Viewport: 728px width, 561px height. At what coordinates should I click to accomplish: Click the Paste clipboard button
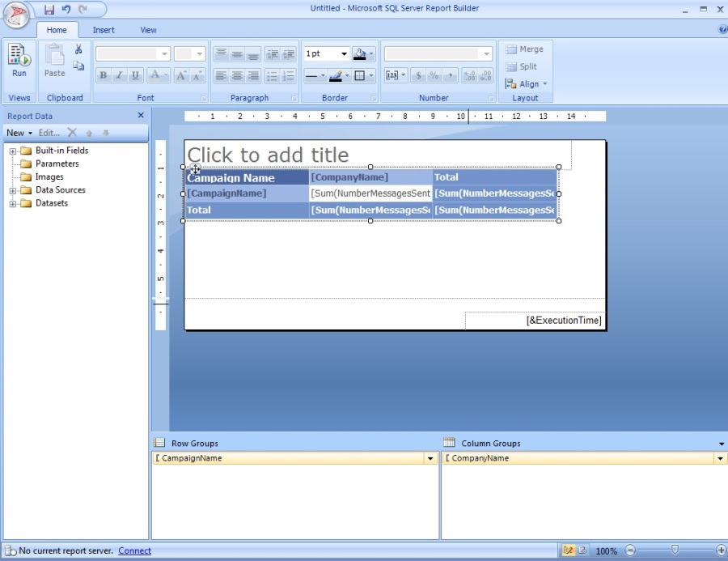55,61
